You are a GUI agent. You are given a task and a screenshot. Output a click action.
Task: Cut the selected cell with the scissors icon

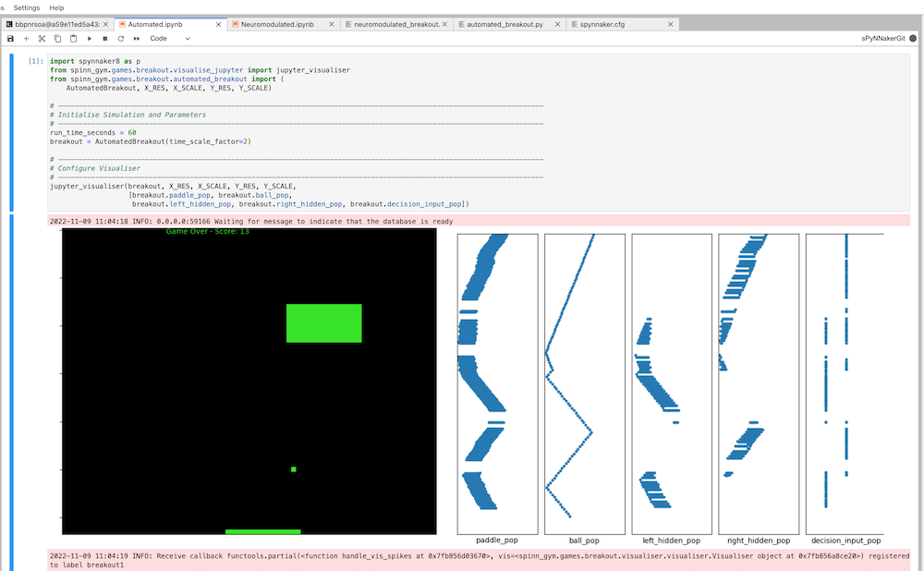(42, 38)
